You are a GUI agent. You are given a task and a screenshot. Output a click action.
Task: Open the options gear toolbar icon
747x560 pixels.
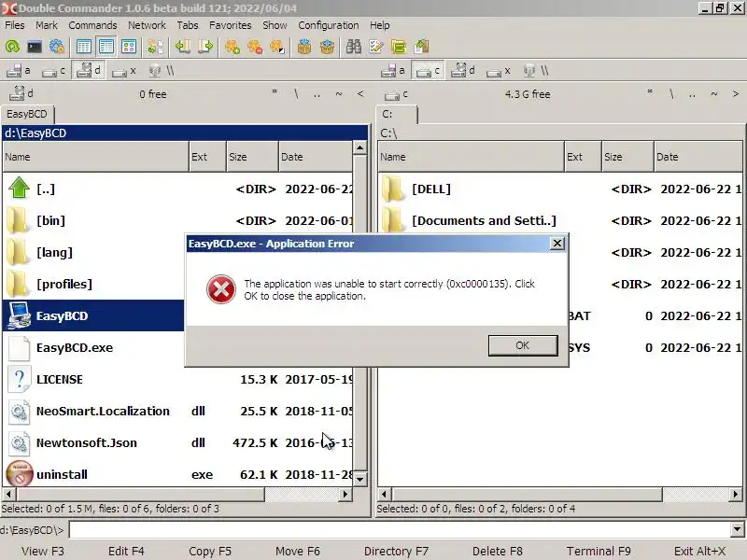coord(57,47)
